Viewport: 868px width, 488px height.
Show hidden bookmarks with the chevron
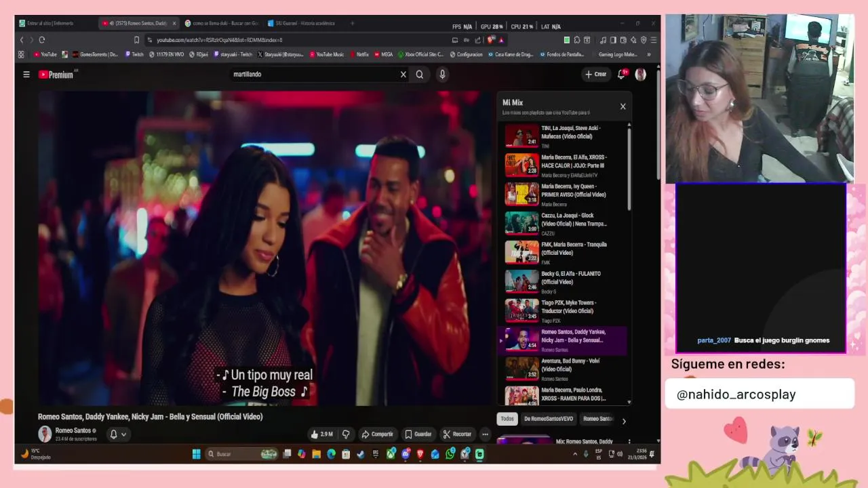tap(649, 54)
